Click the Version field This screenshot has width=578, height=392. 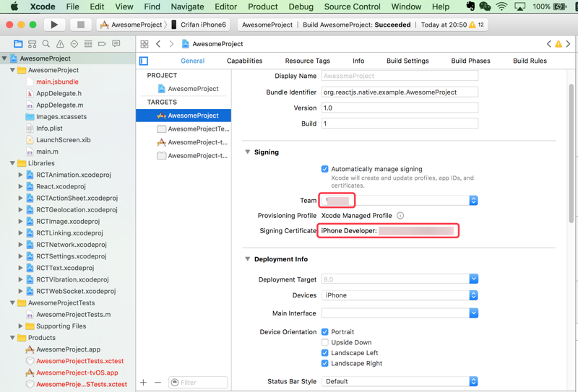[x=400, y=108]
